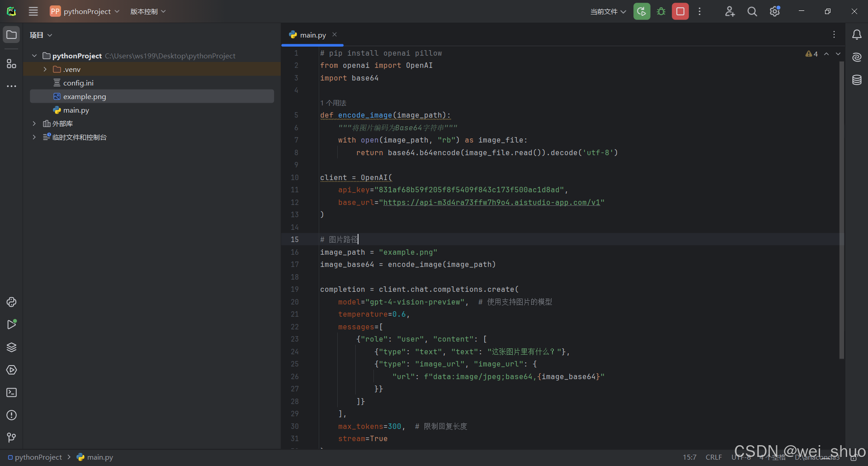868x466 pixels.
Task: Open Code With Me user icon
Action: (x=730, y=11)
